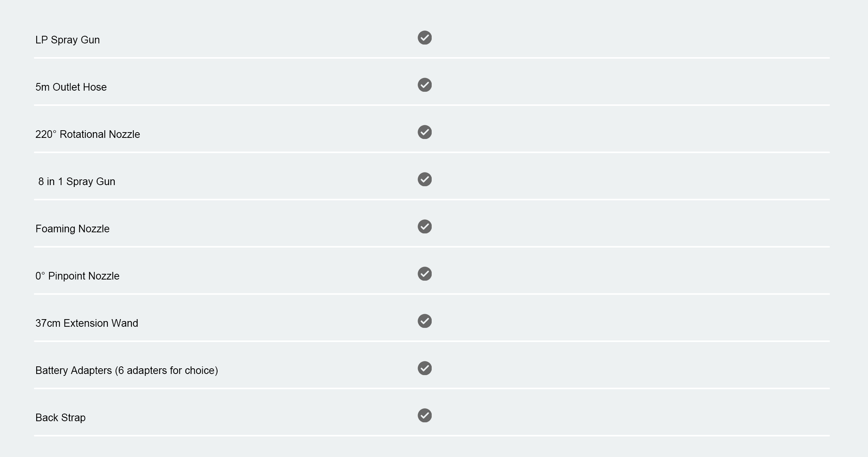Click the divider line under LP Spray Gun
This screenshot has width=868, height=457.
(432, 58)
